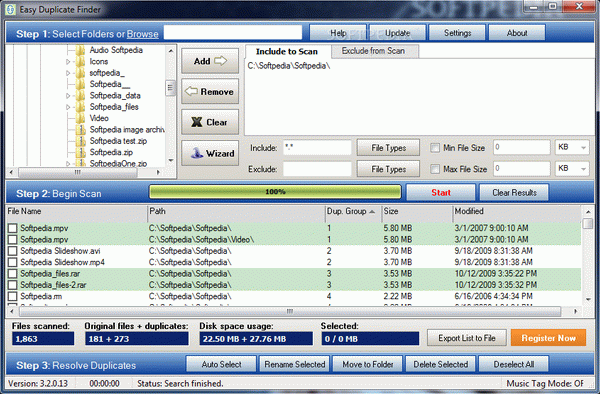
Task: Click the Min File Size value field
Action: click(522, 147)
